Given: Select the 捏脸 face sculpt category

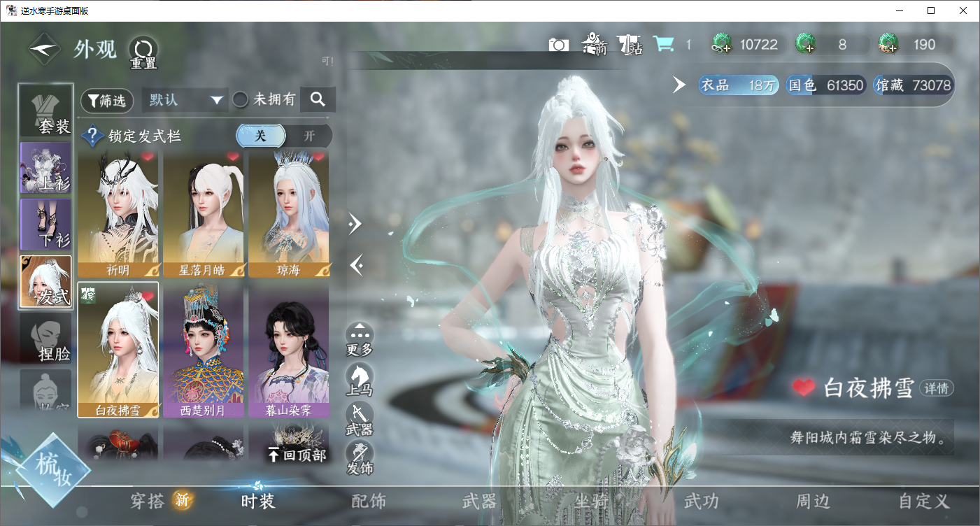Looking at the screenshot, I should 45,339.
